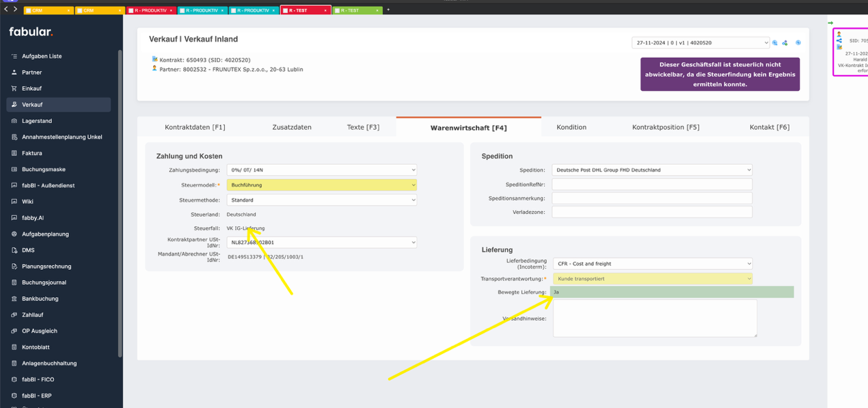This screenshot has height=408, width=868.
Task: Click the globe icon right of the share icon
Action: [798, 43]
